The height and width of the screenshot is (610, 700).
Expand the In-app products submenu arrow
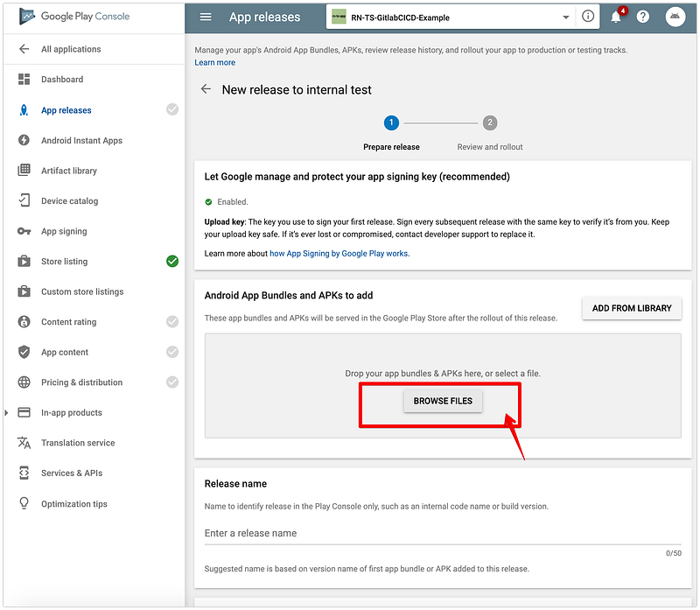[x=6, y=412]
